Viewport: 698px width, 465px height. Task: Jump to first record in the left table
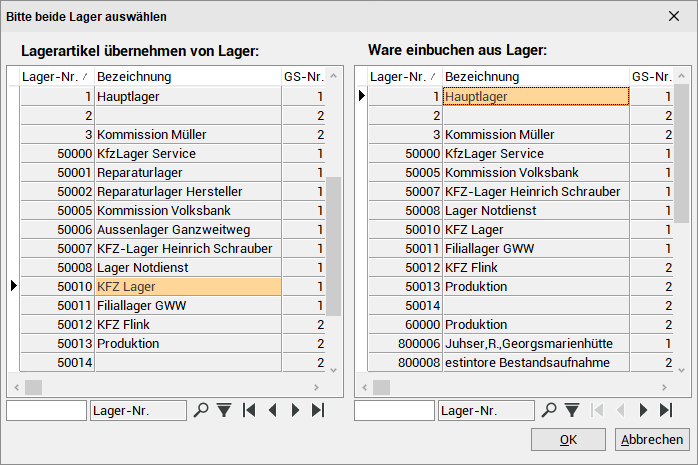click(x=249, y=410)
